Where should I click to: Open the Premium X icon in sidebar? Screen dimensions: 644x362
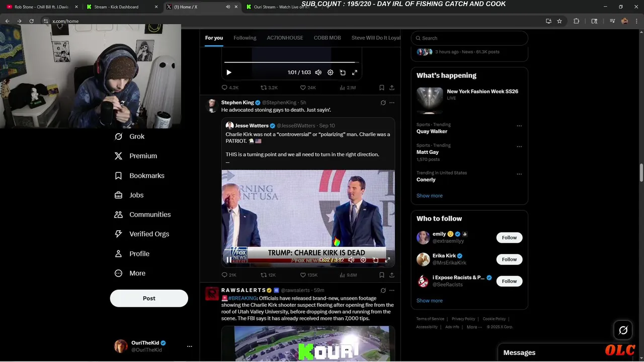pyautogui.click(x=118, y=156)
